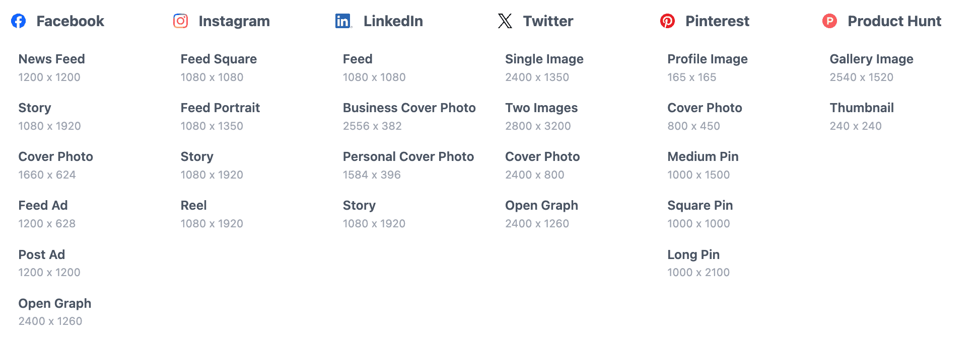Click the Twitter X logo icon
The height and width of the screenshot is (343, 980).
tap(505, 21)
